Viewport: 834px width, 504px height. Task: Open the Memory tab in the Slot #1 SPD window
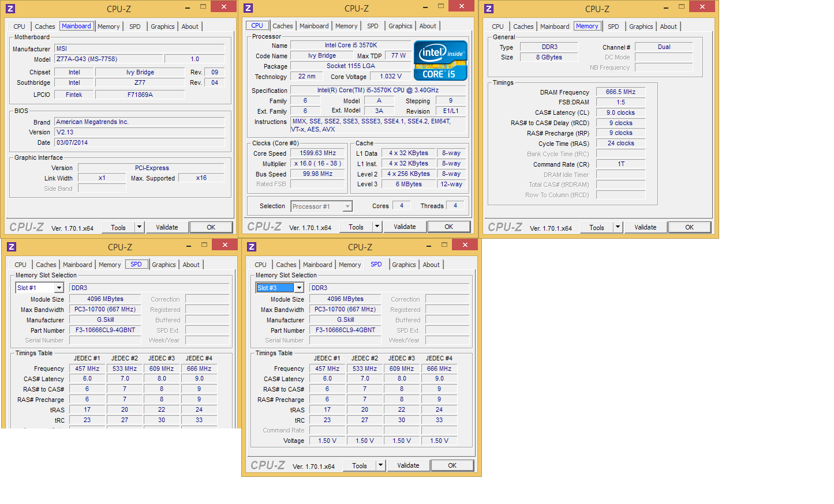(x=110, y=265)
